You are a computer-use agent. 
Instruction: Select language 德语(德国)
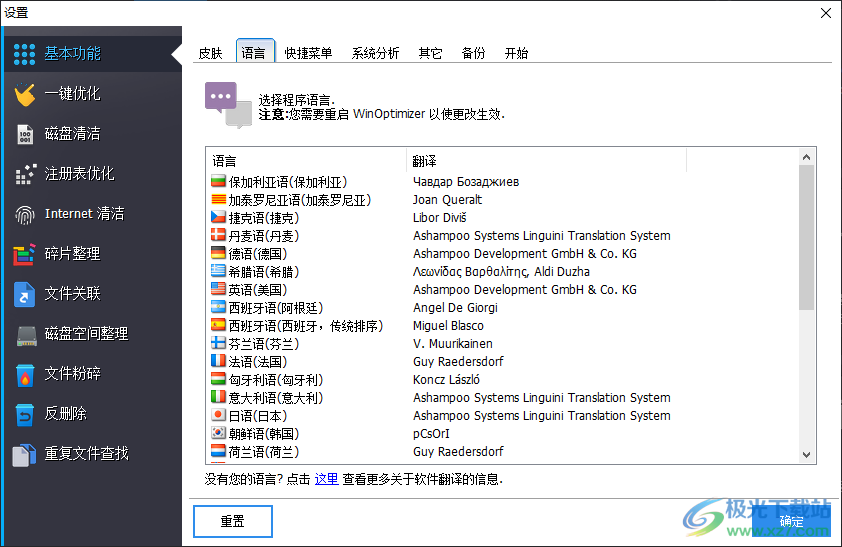tap(258, 254)
